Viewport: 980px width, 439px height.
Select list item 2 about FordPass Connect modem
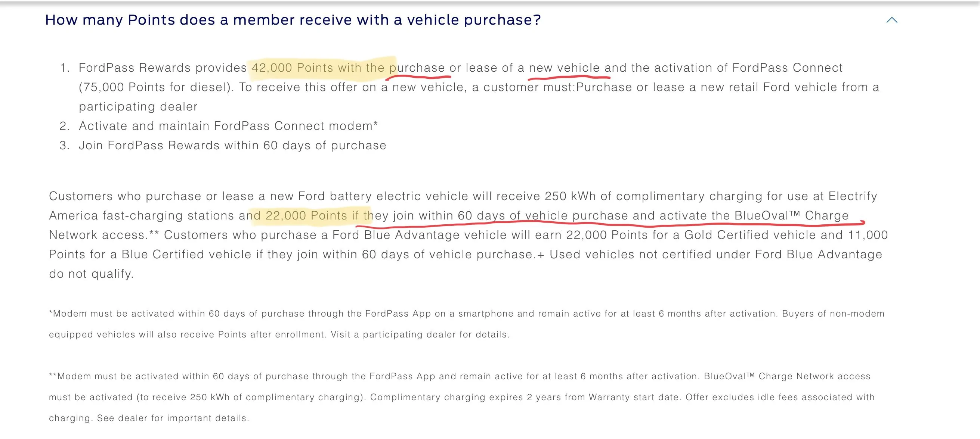pyautogui.click(x=228, y=125)
